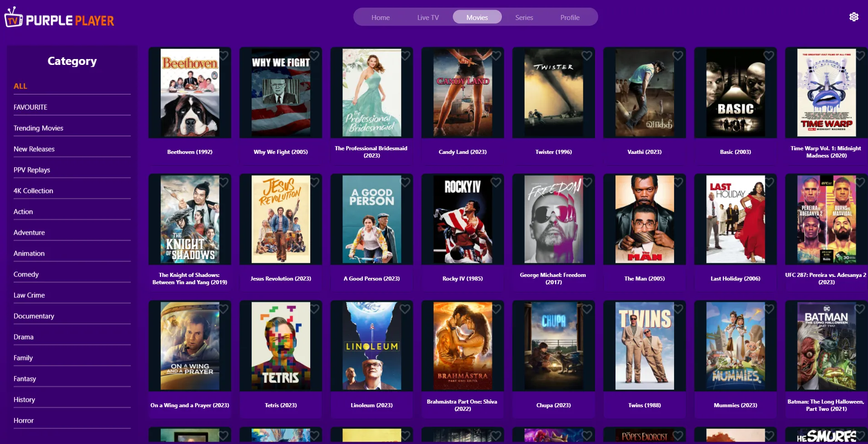Toggle heart on Basic (2003)
This screenshot has height=444, width=868.
click(769, 55)
